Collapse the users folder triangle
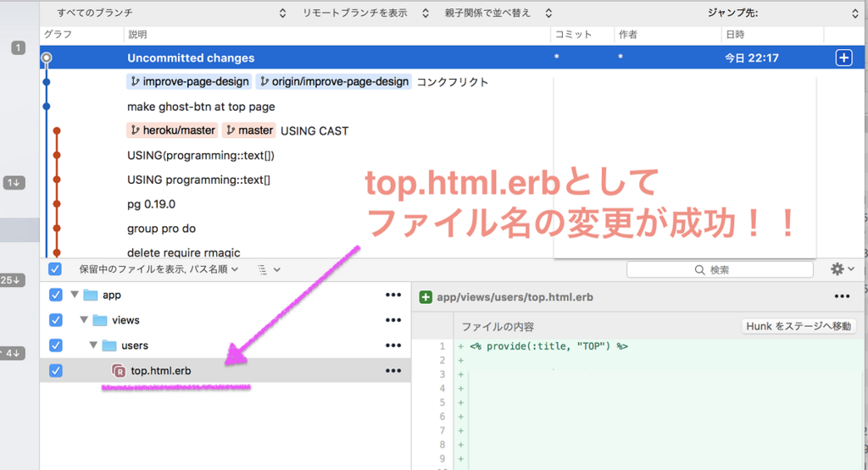Image resolution: width=868 pixels, height=470 pixels. point(93,346)
